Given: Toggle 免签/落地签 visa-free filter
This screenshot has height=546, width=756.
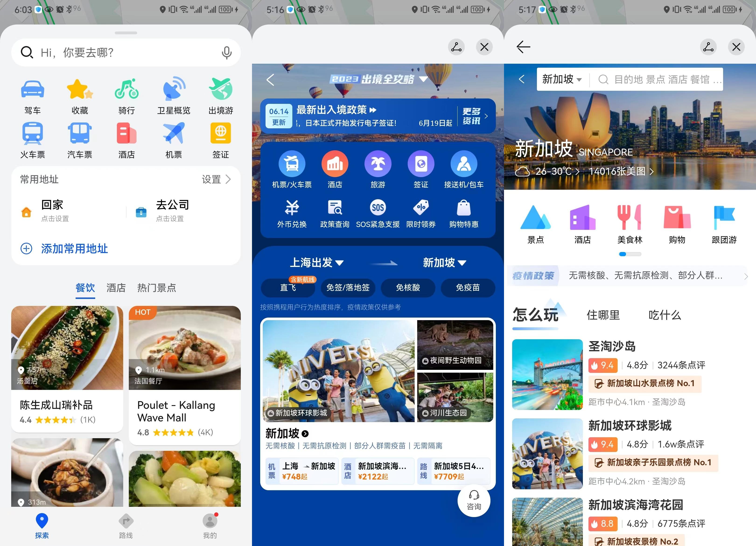Looking at the screenshot, I should tap(348, 288).
